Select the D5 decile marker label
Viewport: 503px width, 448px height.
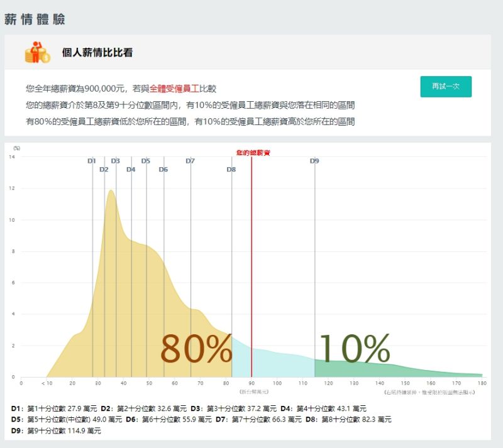tap(146, 161)
